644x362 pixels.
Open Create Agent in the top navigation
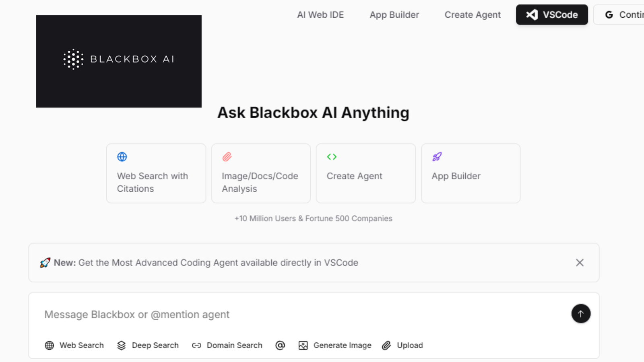[x=473, y=15]
